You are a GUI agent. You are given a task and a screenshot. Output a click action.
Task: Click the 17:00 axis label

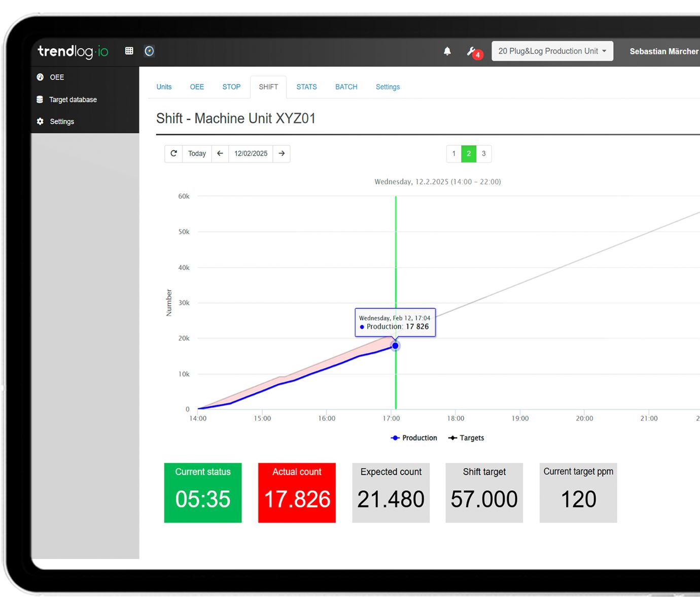[x=391, y=418]
